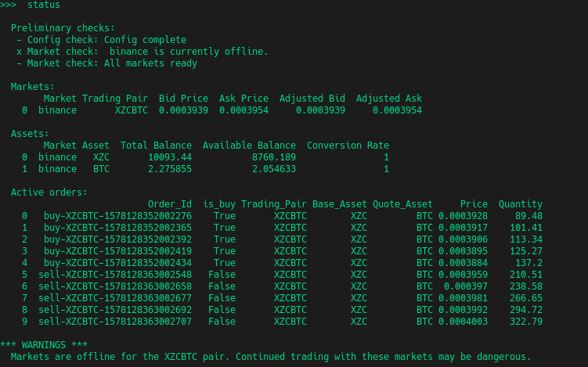Select order price 0.0003992
This screenshot has width=588, height=367.
(464, 310)
